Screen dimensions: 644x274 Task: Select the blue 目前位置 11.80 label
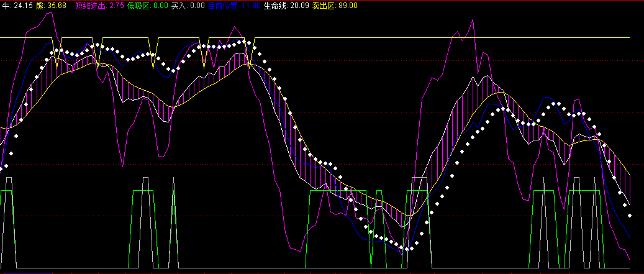(235, 6)
